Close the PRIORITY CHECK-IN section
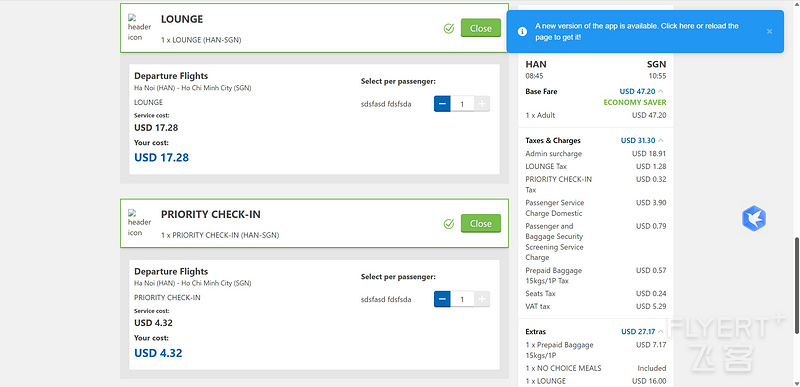Screen dimensions: 800x387 tap(481, 223)
